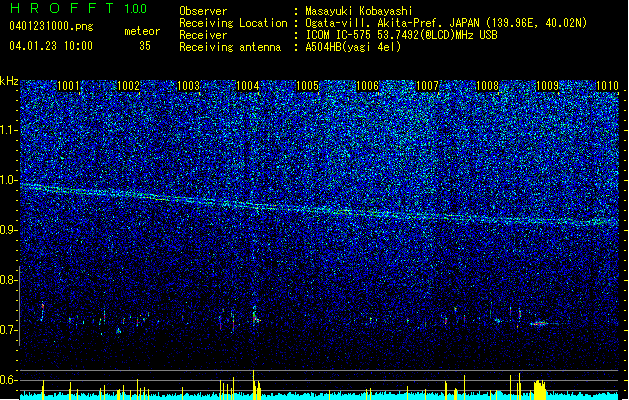Click the tallest yellow intensity spike near 1004
This screenshot has width=629, height=400.
tap(254, 385)
